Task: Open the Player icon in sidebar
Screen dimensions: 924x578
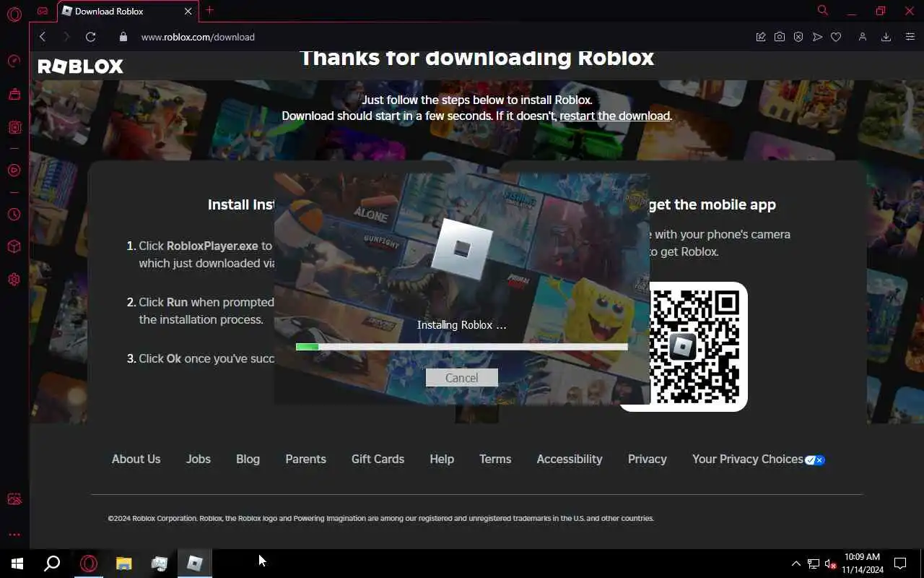Action: click(x=14, y=171)
